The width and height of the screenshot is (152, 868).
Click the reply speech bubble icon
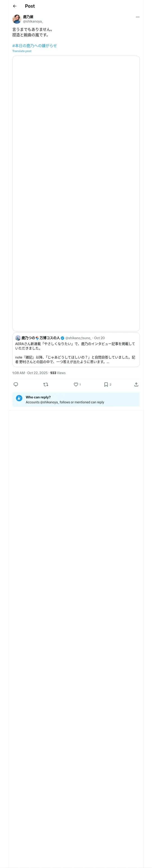16,384
